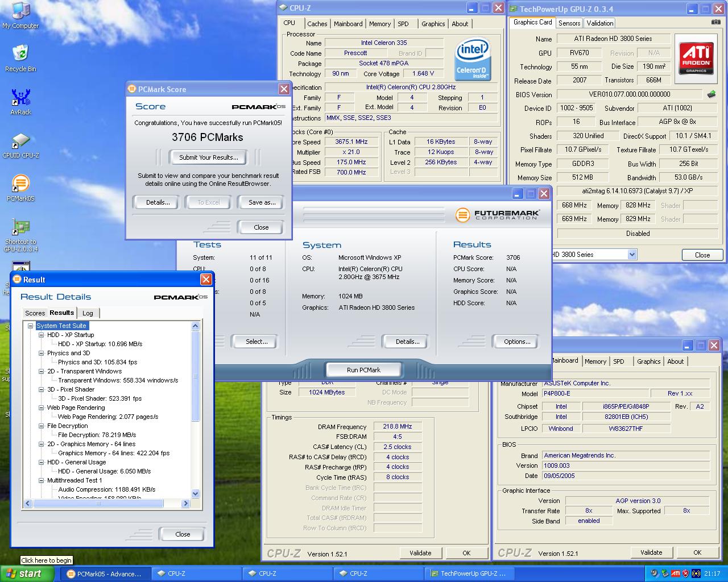This screenshot has height=582, width=728.
Task: Click Run PCMark button
Action: point(363,370)
